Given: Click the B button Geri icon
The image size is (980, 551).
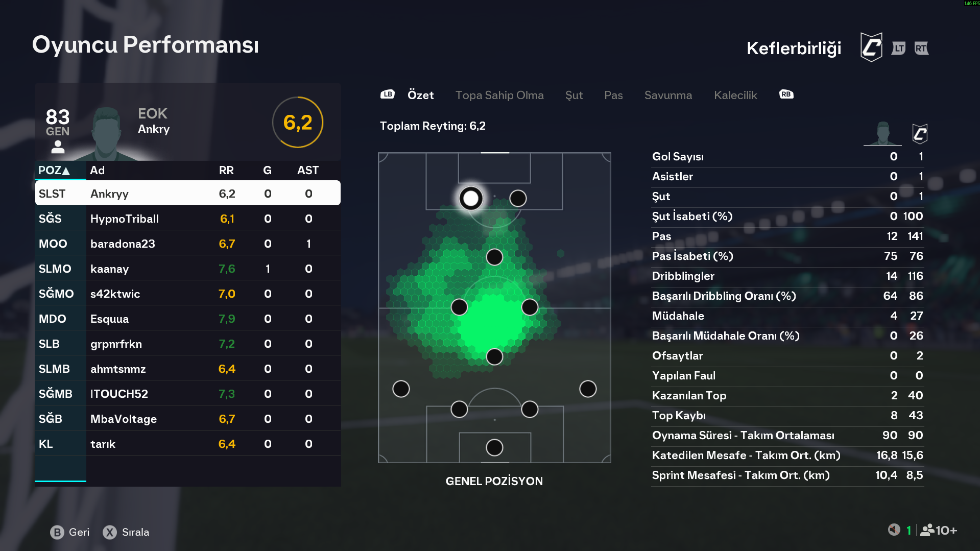Looking at the screenshot, I should (x=57, y=532).
